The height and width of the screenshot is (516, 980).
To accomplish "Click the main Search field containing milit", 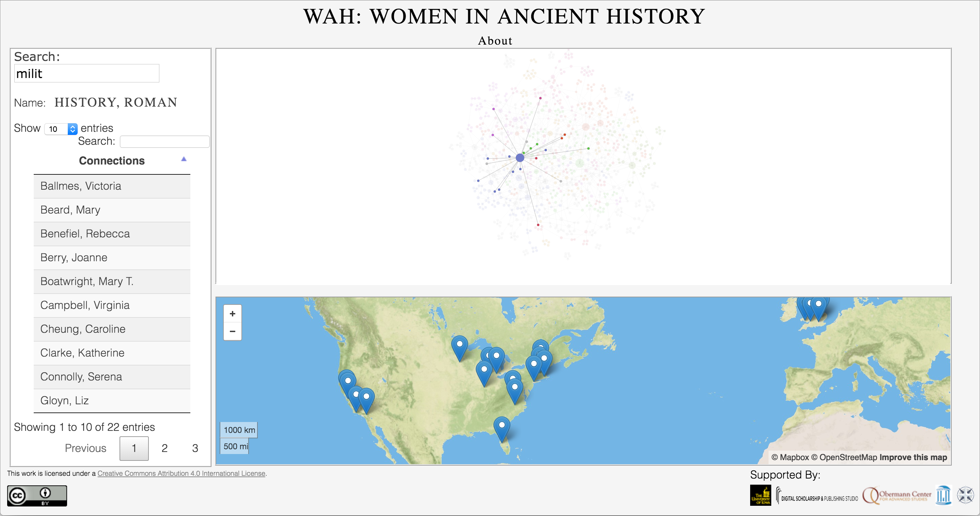I will click(87, 74).
